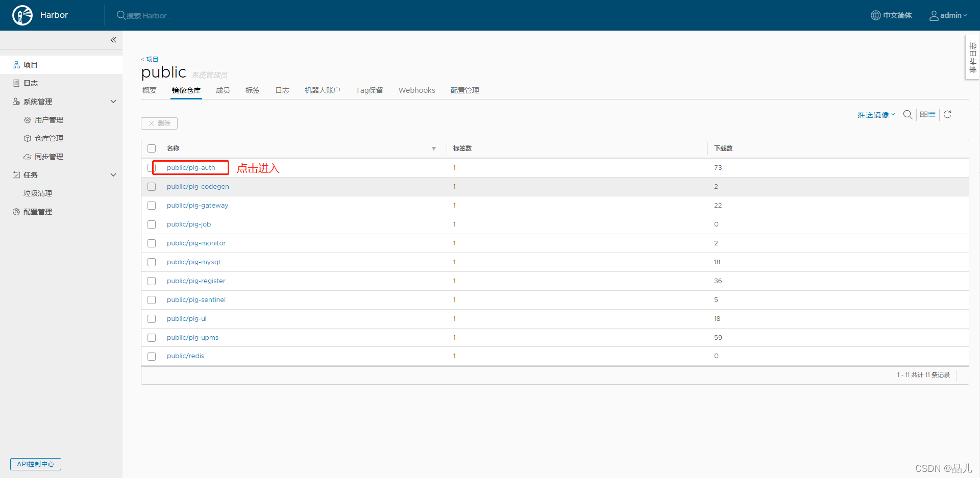Image resolution: width=980 pixels, height=478 pixels.
Task: Open 用户管理 in the sidebar
Action: coord(49,120)
